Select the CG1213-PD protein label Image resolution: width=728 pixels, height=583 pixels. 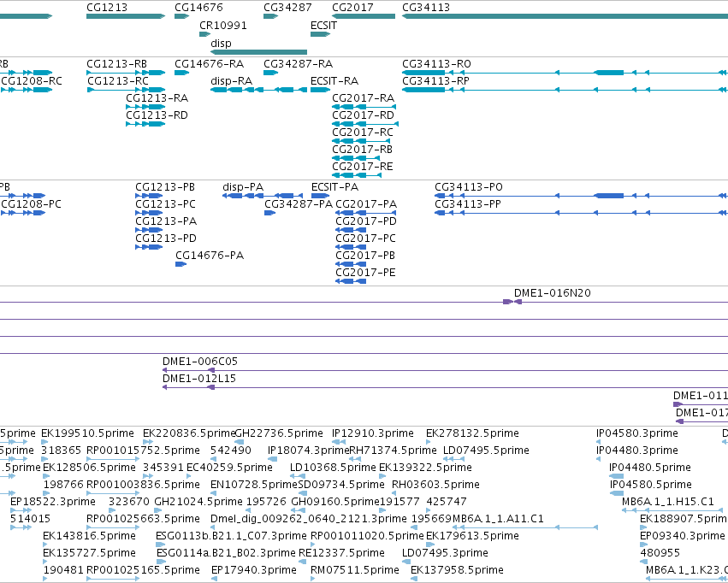pos(166,238)
